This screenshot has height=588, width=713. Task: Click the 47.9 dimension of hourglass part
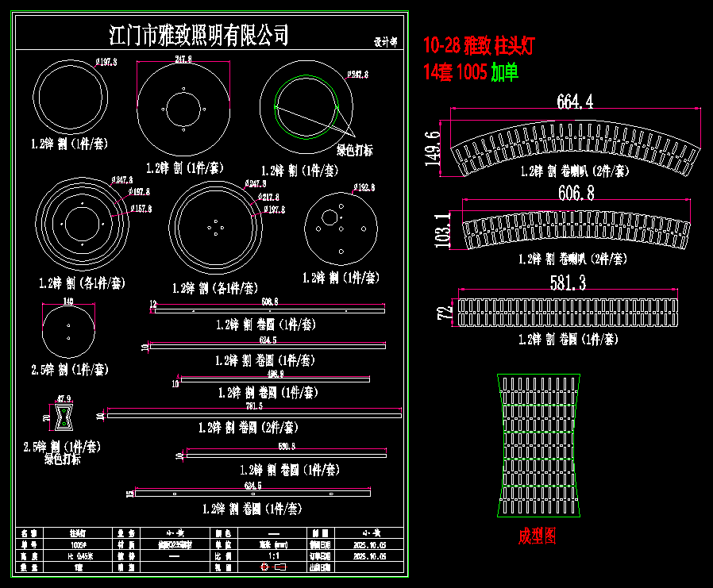point(64,398)
